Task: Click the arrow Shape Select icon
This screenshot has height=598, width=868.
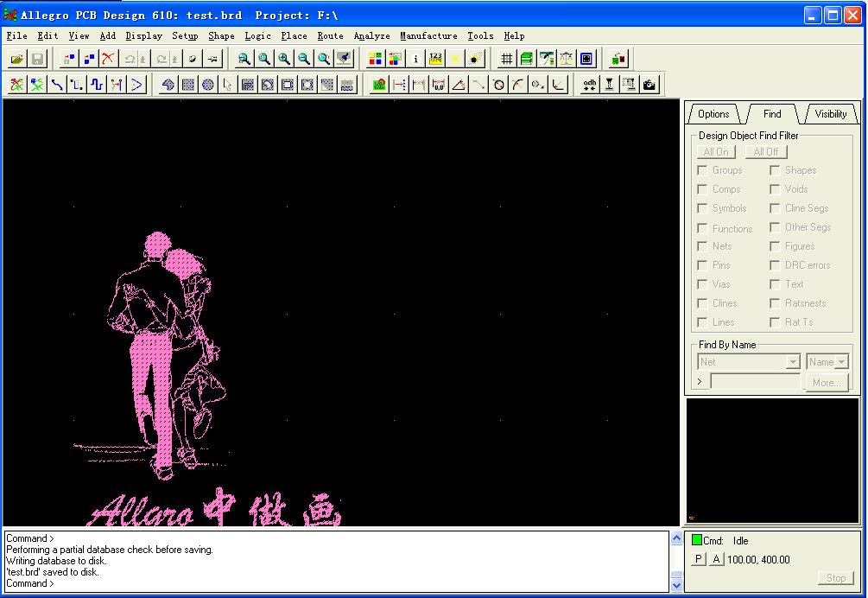Action: point(227,85)
